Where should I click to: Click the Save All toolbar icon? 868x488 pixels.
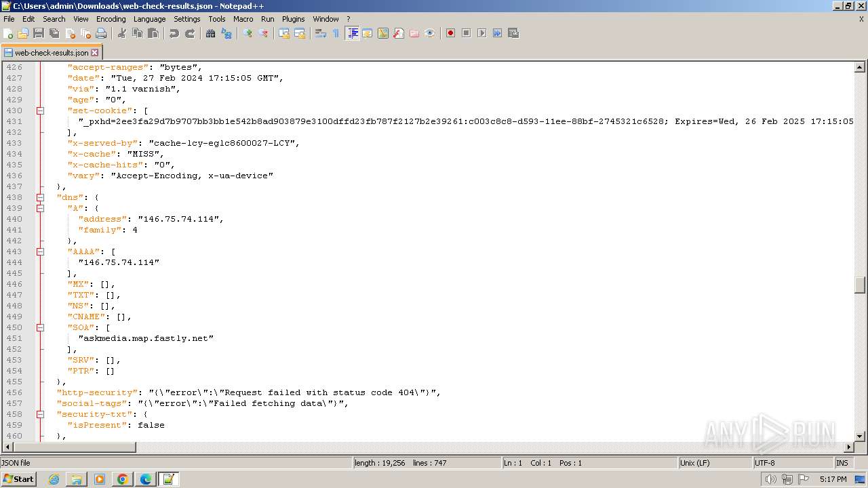point(54,33)
